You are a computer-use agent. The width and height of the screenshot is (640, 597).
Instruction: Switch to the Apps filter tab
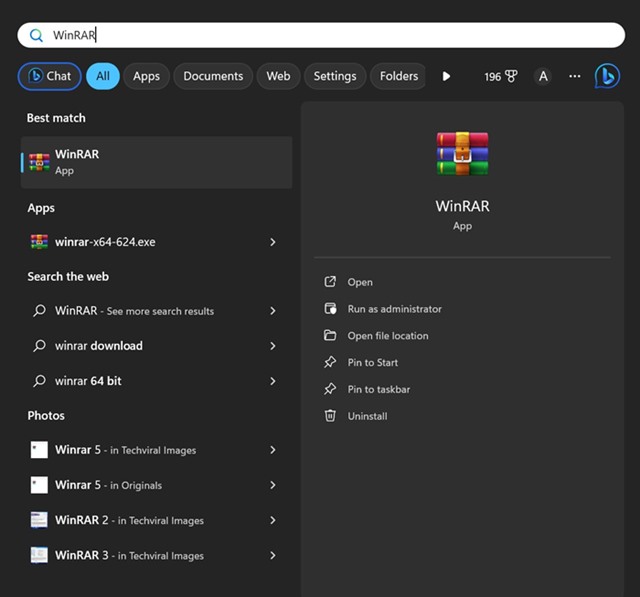click(x=146, y=76)
